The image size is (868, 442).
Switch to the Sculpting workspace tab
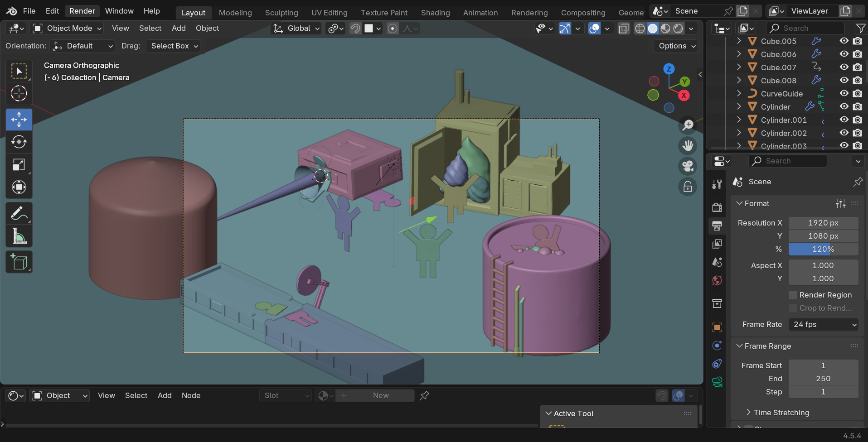point(281,13)
